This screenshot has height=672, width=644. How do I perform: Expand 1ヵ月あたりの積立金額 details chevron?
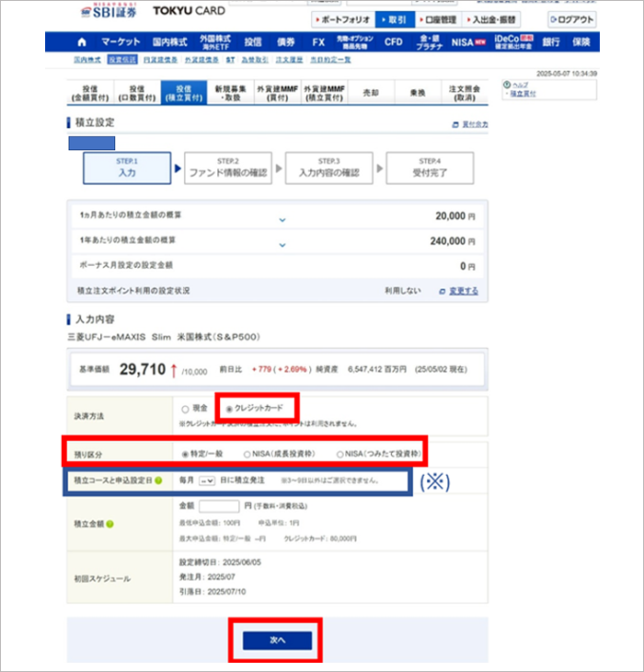[282, 219]
